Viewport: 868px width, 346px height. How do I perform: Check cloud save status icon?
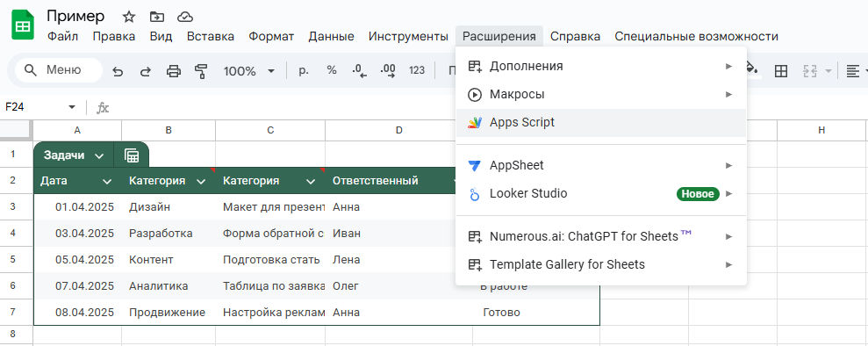(x=185, y=18)
